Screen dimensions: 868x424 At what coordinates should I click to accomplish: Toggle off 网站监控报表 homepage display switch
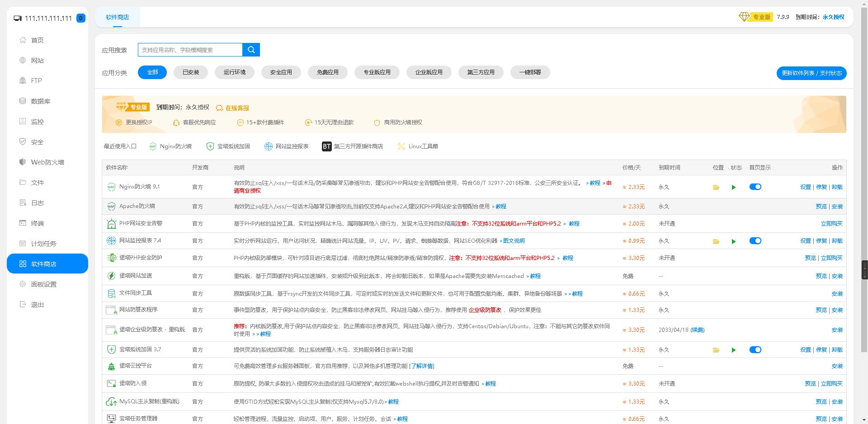point(755,240)
